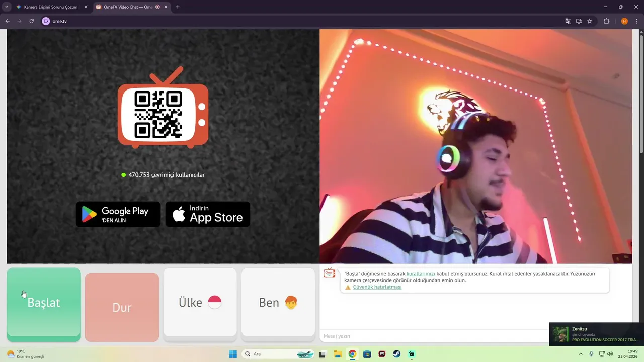The width and height of the screenshot is (644, 362).
Task: Open Microsoft Store from taskbar
Action: pos(367,354)
